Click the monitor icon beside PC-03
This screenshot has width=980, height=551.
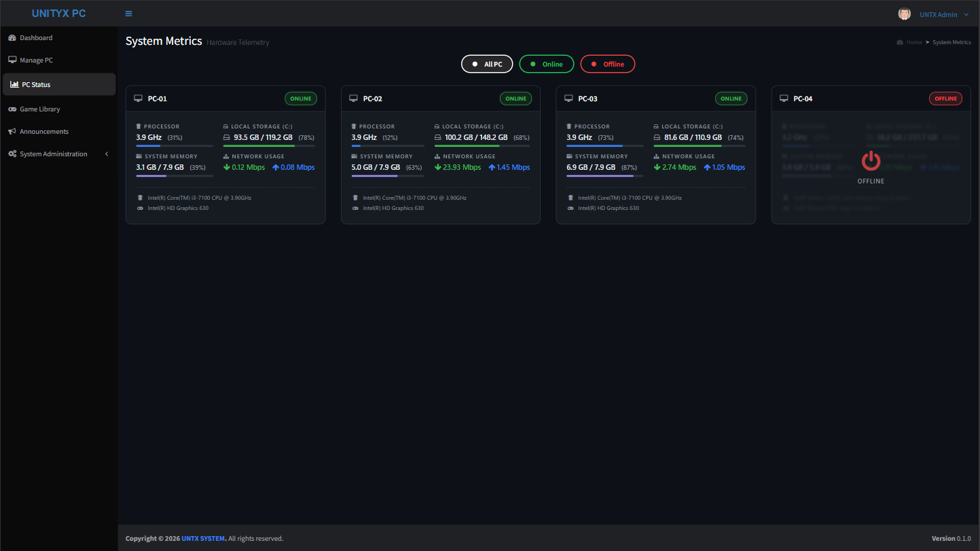click(568, 99)
